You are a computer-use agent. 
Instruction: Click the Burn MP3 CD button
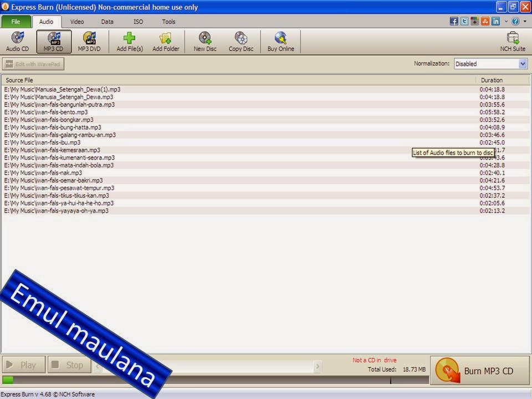pyautogui.click(x=480, y=370)
